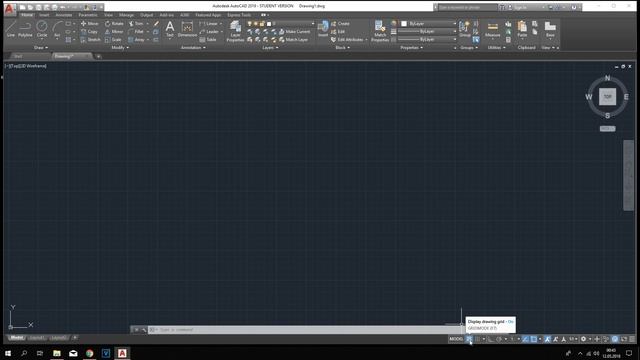This screenshot has width=640, height=360.
Task: Expand the Annotation panel
Action: coord(193,48)
